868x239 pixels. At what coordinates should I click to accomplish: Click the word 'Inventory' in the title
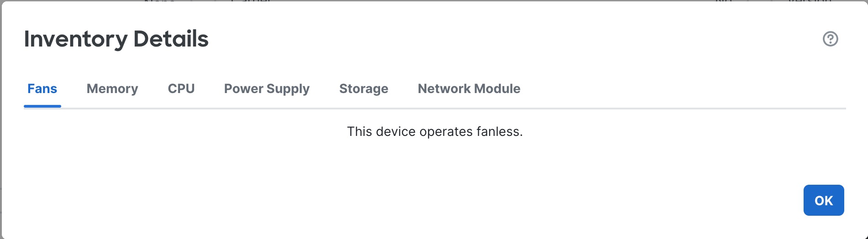75,39
